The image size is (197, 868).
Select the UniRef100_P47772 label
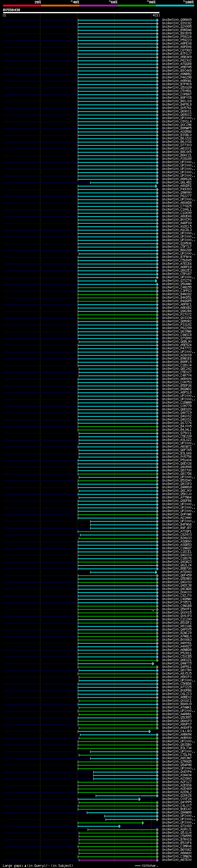click(x=177, y=349)
